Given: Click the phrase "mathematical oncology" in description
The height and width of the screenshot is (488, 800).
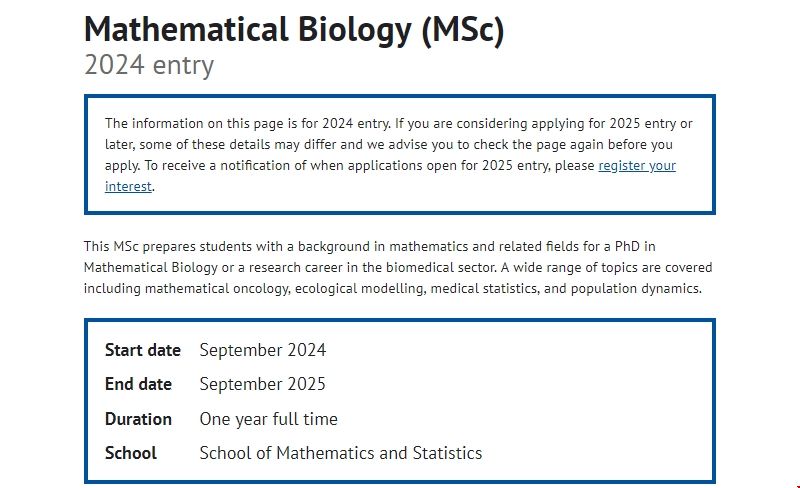Looking at the screenshot, I should (210, 289).
